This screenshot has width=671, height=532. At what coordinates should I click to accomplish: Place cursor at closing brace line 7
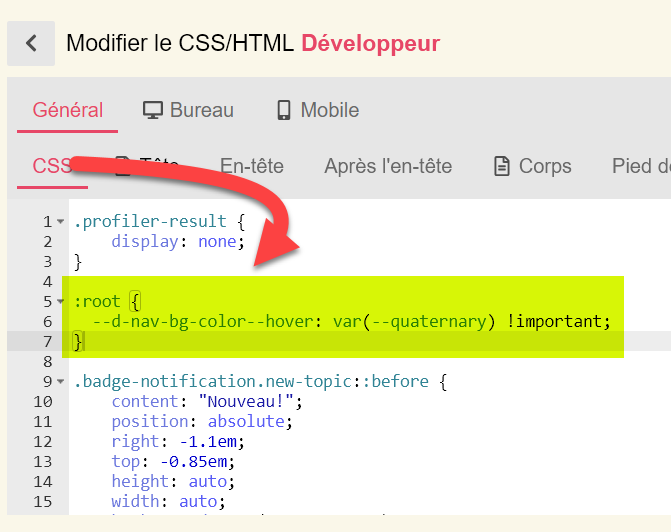pos(78,341)
